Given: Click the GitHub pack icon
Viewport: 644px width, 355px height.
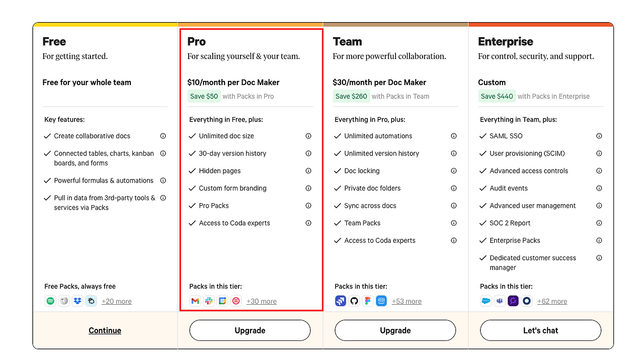Looking at the screenshot, I should (354, 301).
